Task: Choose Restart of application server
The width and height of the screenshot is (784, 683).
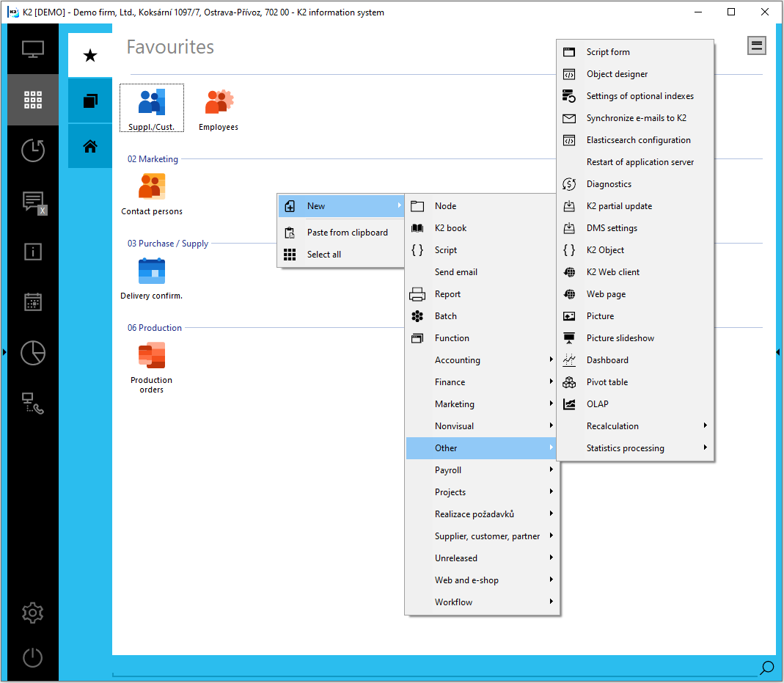Action: point(635,162)
